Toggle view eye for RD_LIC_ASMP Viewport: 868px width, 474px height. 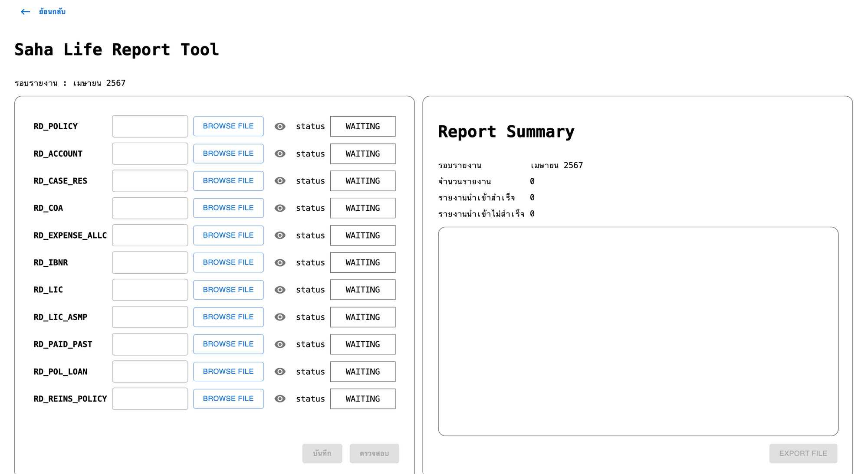point(280,317)
